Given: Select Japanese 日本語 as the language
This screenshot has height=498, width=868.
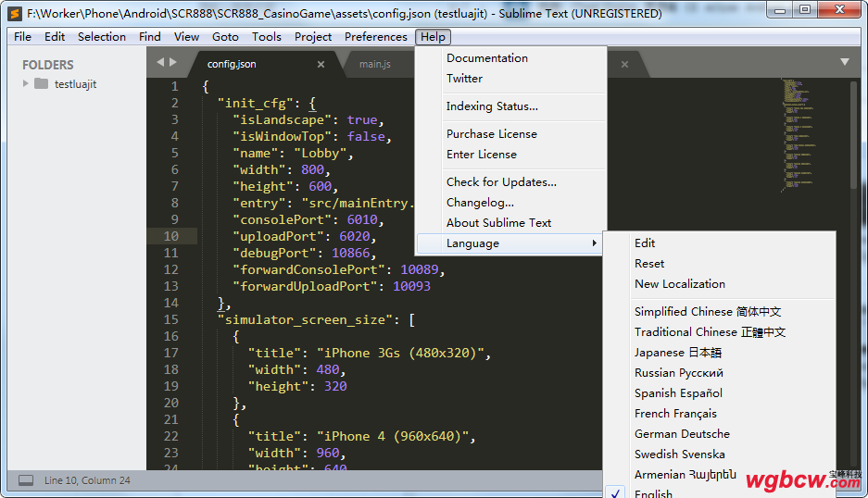Looking at the screenshot, I should click(x=677, y=353).
